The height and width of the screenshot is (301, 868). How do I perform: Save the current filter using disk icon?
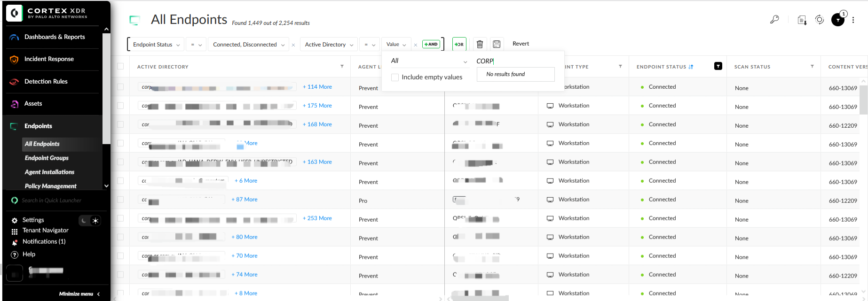(x=497, y=44)
